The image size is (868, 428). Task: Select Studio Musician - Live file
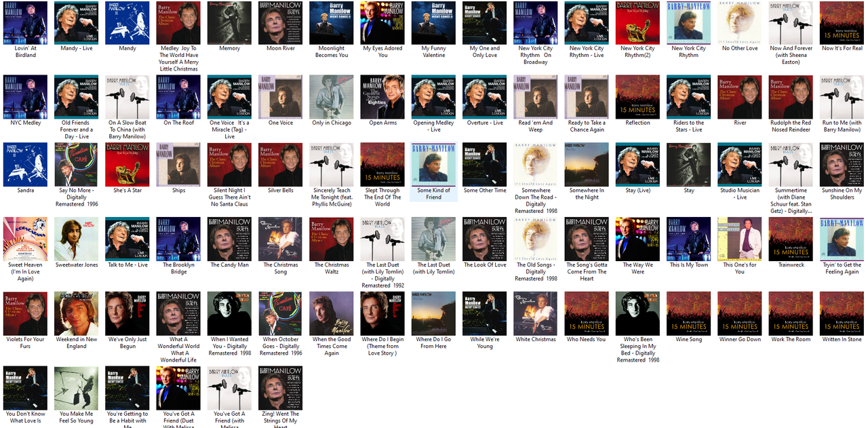(x=740, y=165)
